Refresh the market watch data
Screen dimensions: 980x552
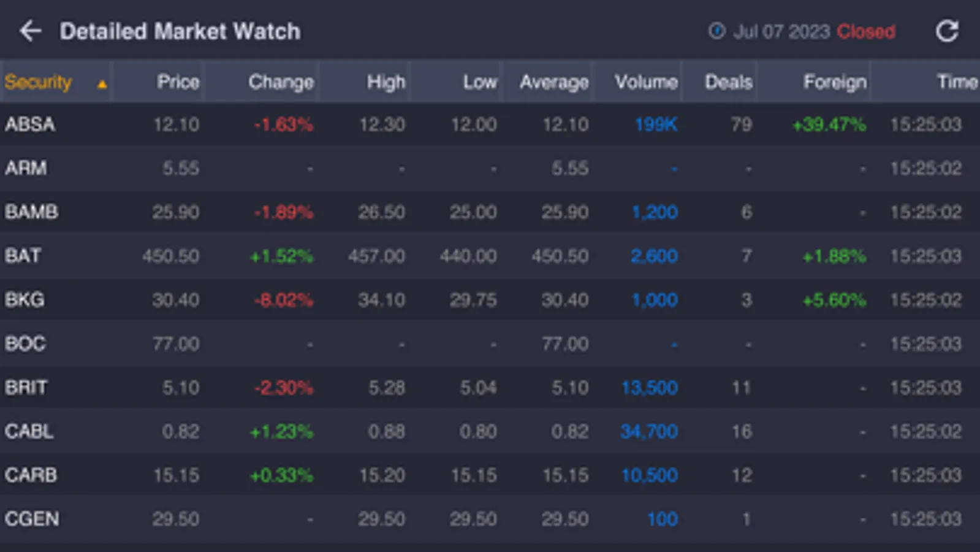click(x=947, y=31)
